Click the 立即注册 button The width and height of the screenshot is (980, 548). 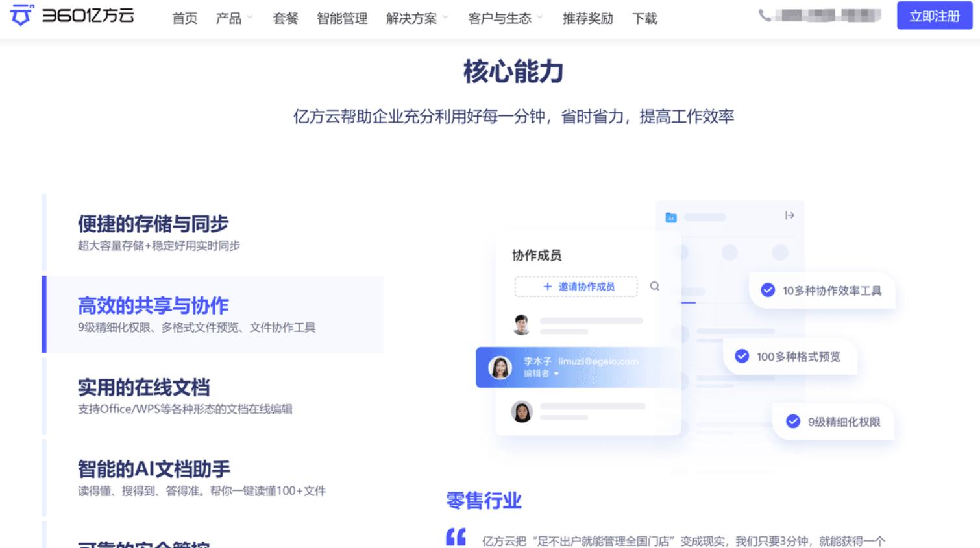[x=935, y=16]
